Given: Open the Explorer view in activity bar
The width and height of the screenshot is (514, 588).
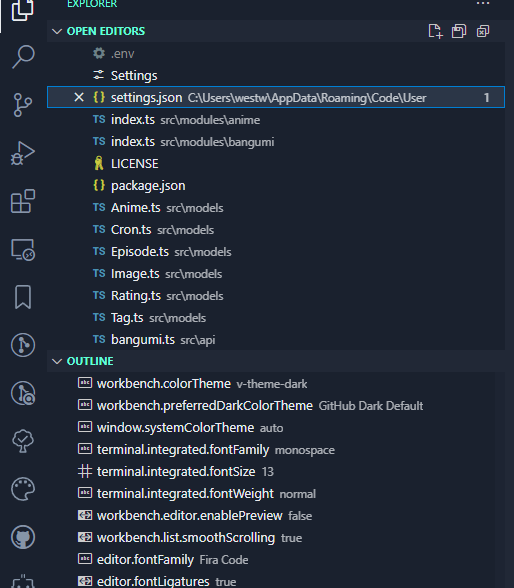Looking at the screenshot, I should coord(22,10).
